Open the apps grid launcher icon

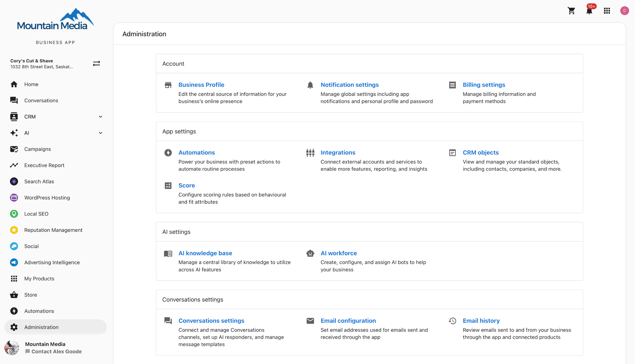coord(607,11)
